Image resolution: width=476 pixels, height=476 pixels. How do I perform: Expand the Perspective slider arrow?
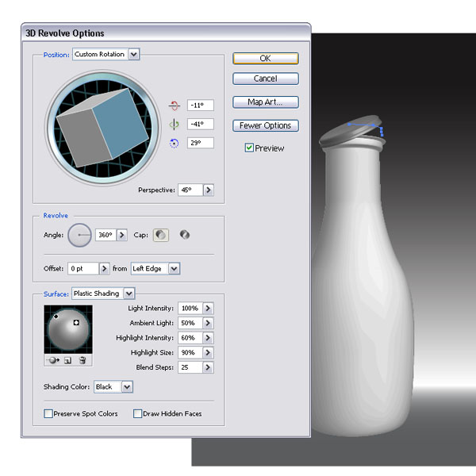click(x=208, y=190)
